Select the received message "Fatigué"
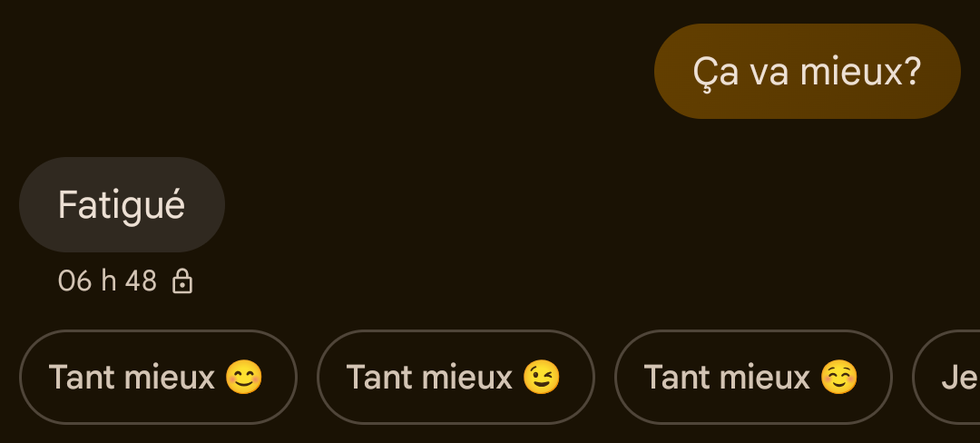 [122, 204]
